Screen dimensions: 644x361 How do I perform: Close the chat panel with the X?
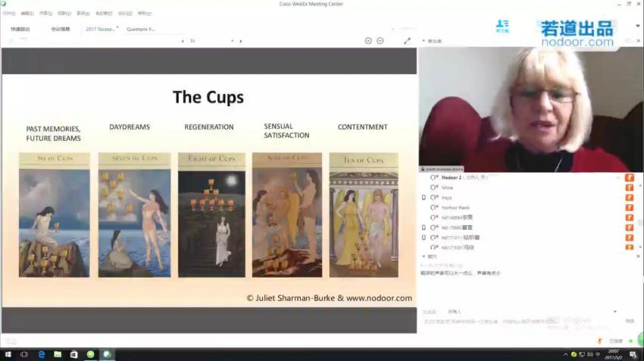coord(638,256)
